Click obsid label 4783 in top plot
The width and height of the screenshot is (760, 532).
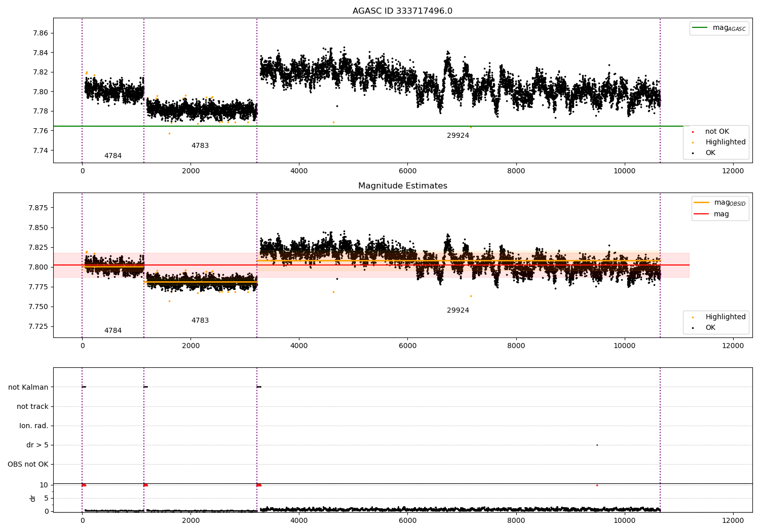(x=200, y=146)
